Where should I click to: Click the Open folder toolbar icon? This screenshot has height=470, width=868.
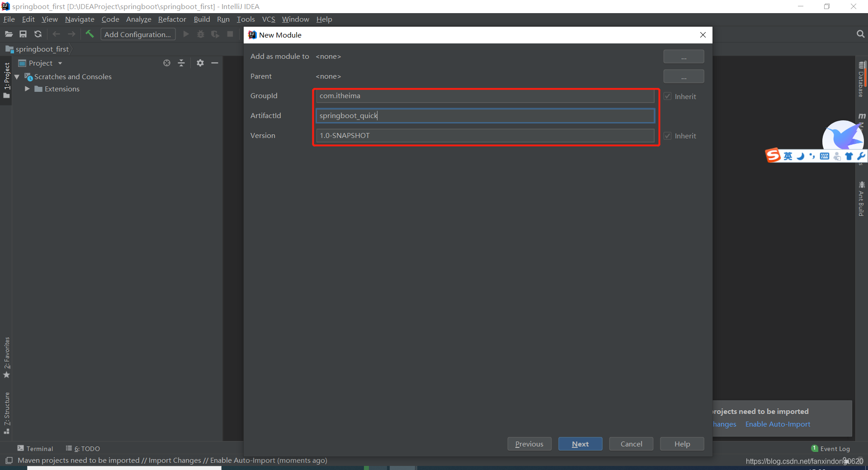9,34
